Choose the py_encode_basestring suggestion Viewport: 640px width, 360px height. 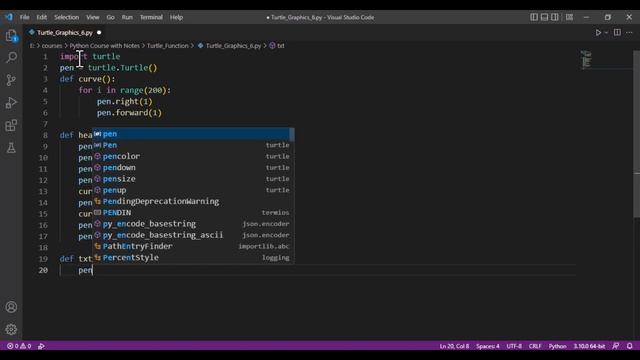[x=191, y=224]
